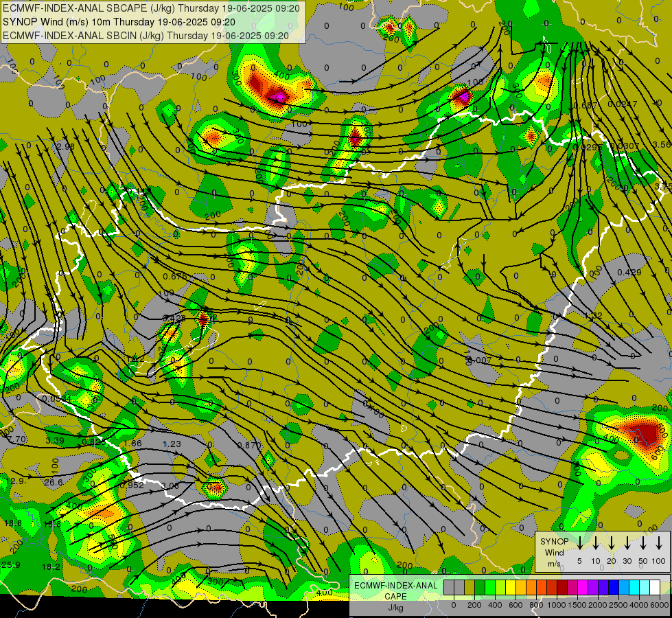Click the station value 0.687 on map
Screen dimensions: 672x618
point(586,105)
